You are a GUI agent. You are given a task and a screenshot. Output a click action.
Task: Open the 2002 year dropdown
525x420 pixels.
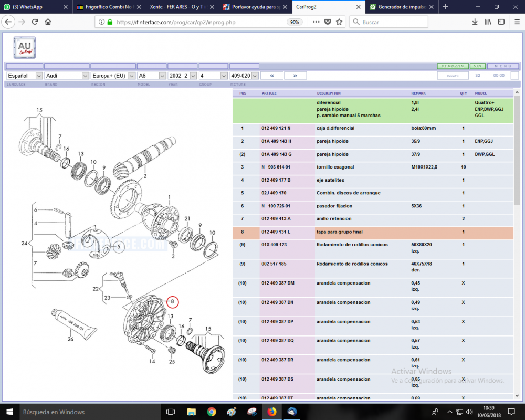tap(183, 76)
